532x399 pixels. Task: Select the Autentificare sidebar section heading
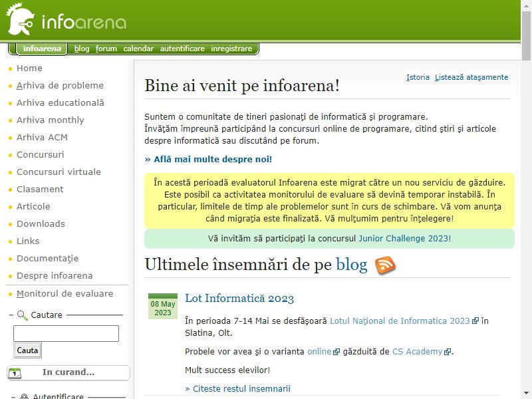[58, 396]
